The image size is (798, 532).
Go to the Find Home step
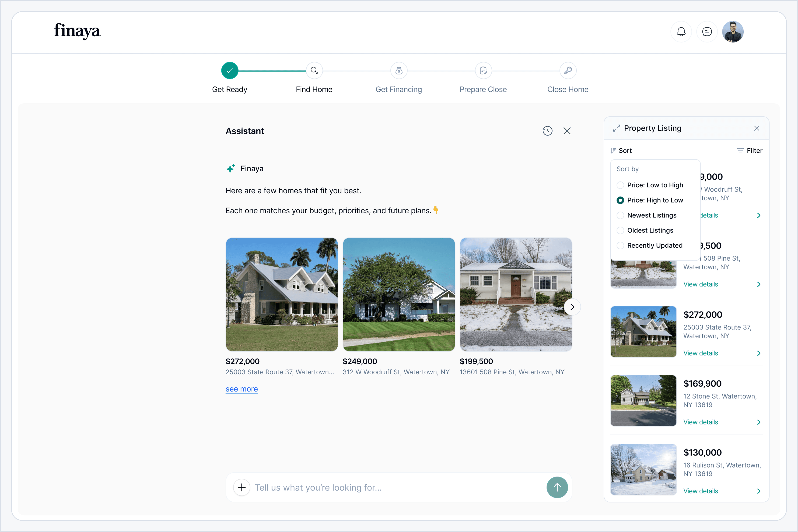[x=314, y=71]
